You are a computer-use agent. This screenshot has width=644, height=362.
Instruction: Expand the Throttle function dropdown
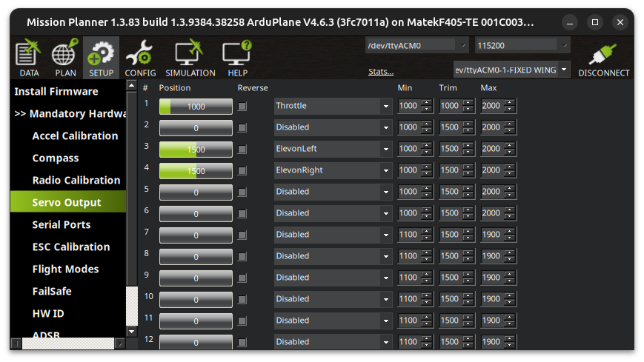click(x=385, y=107)
